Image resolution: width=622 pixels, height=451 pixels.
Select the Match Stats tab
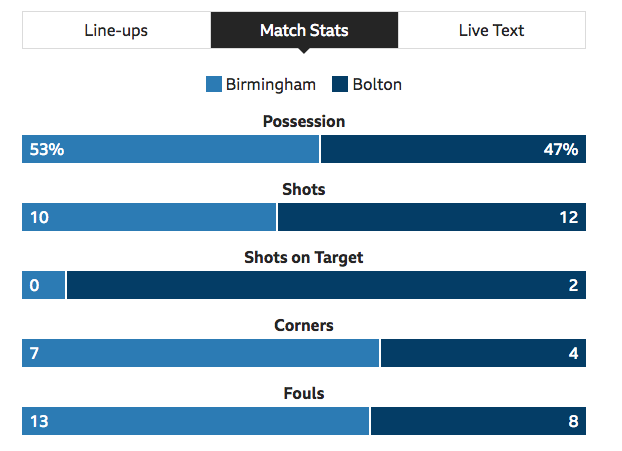pos(304,30)
